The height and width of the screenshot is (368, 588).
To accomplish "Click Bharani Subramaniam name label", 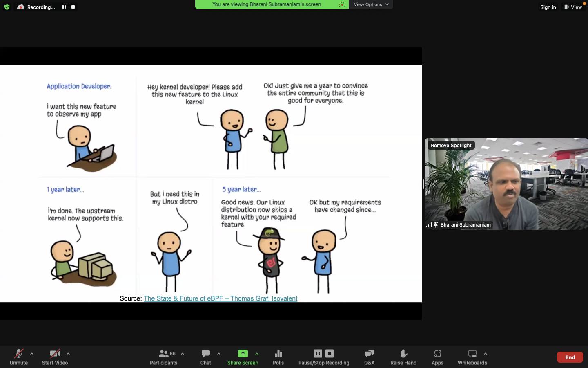I will click(x=465, y=225).
